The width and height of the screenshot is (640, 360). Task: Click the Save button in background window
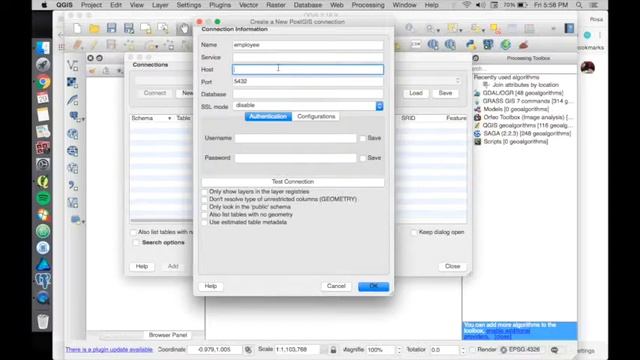445,93
